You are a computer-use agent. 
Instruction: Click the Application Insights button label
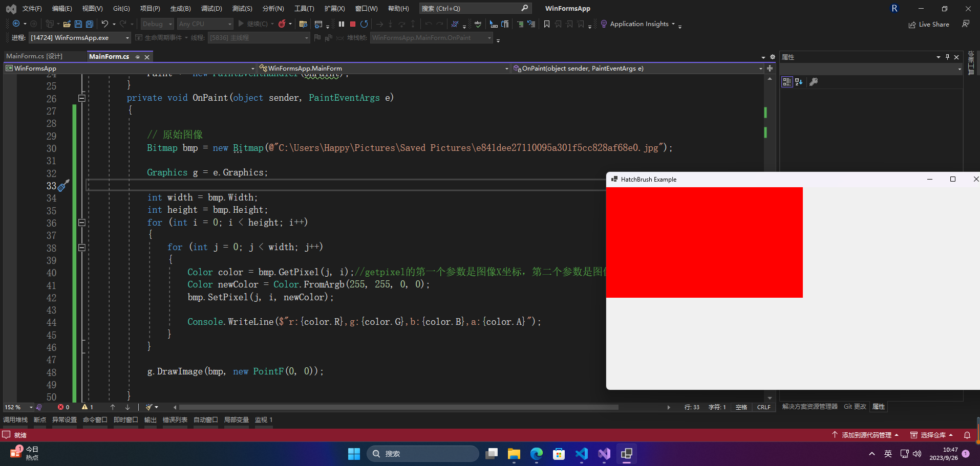(x=639, y=24)
